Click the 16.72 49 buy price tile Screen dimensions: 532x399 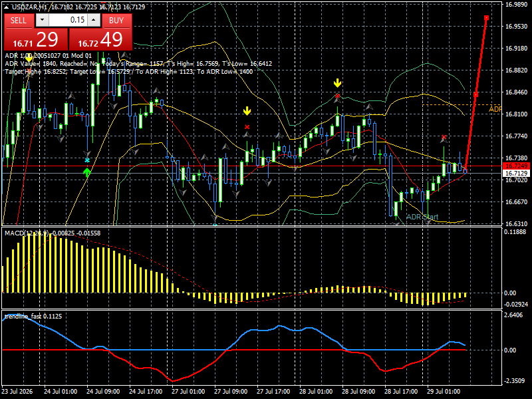100,39
